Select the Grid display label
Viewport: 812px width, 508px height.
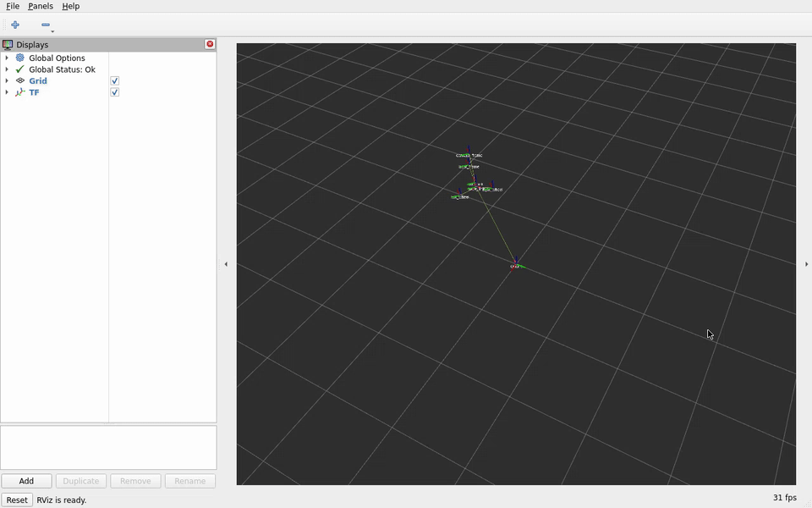point(38,81)
